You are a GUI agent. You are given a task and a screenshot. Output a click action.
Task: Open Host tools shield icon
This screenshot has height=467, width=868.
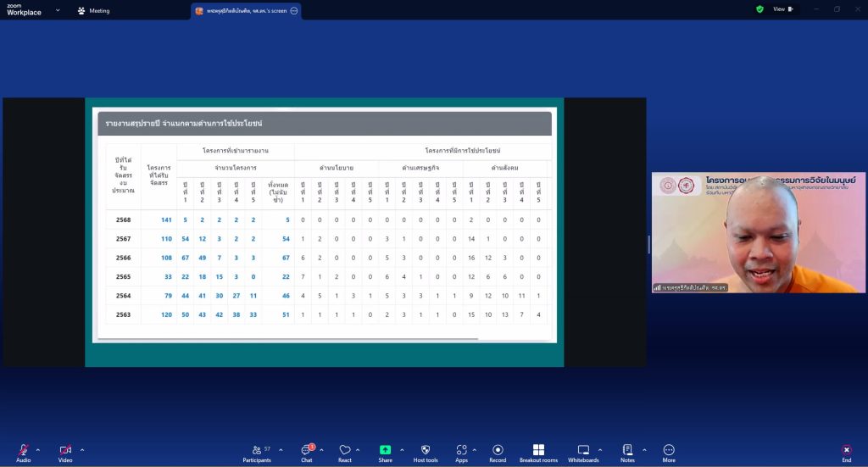point(425,450)
